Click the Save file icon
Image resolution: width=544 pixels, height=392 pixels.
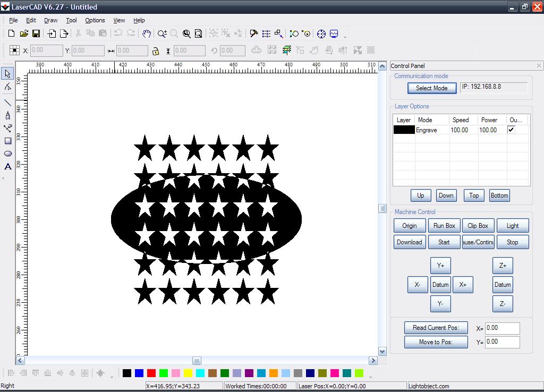[x=36, y=33]
